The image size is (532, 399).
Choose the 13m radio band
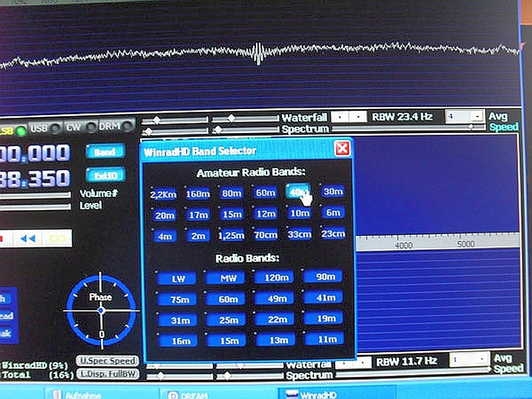point(277,339)
